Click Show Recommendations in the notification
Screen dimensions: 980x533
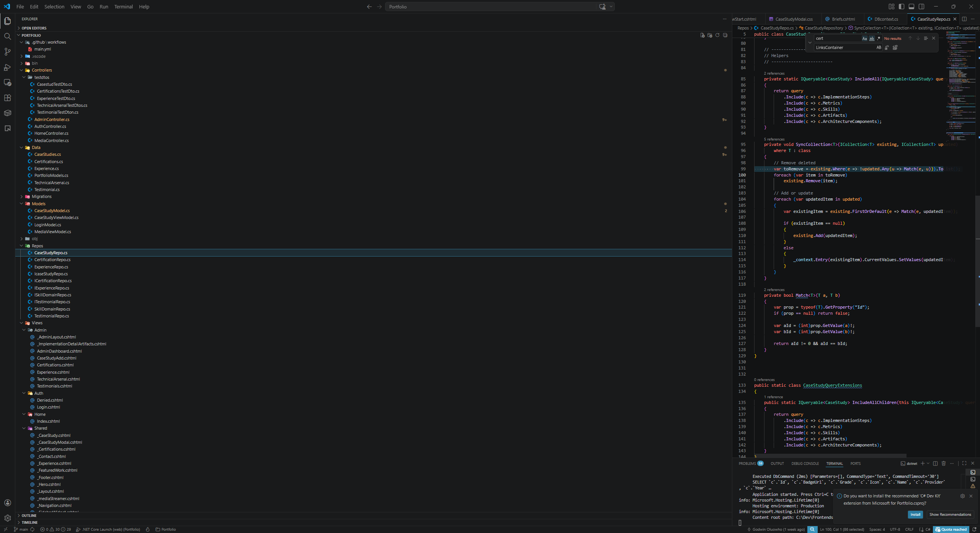[x=951, y=515]
